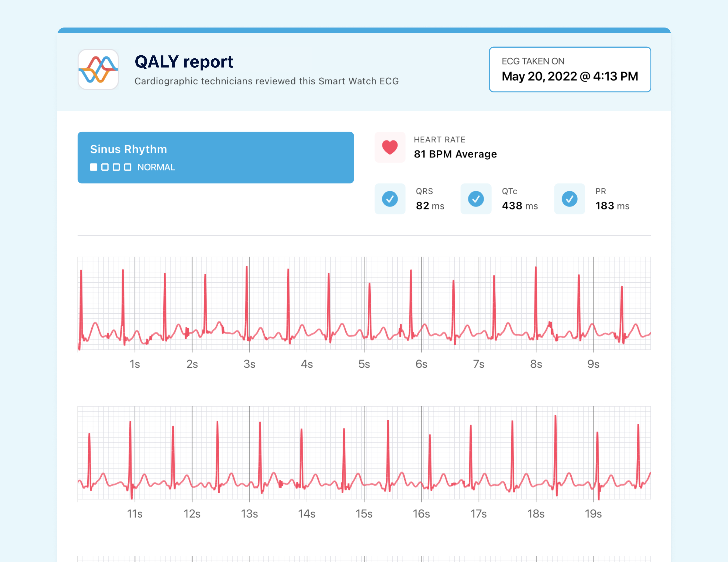Click the 13s time marker label

(249, 514)
